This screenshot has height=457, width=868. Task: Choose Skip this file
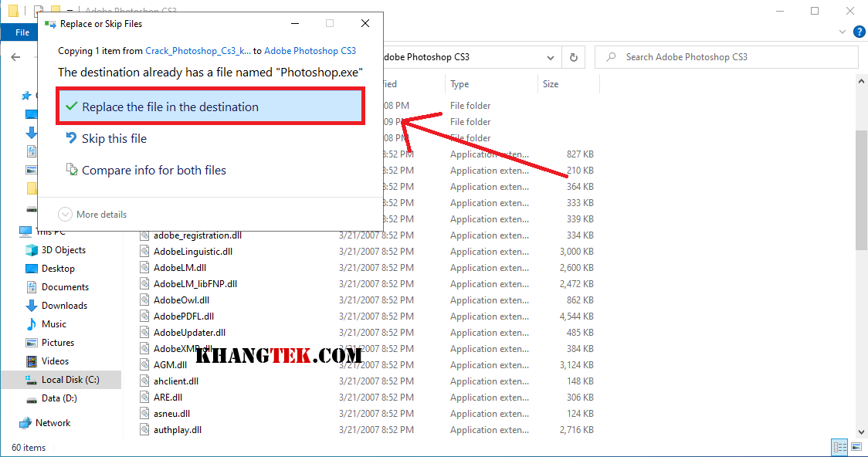click(114, 139)
